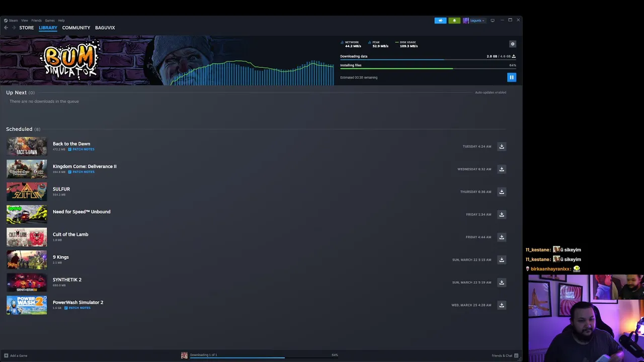
Task: Click the Auto-updates enabled label
Action: [491, 93]
